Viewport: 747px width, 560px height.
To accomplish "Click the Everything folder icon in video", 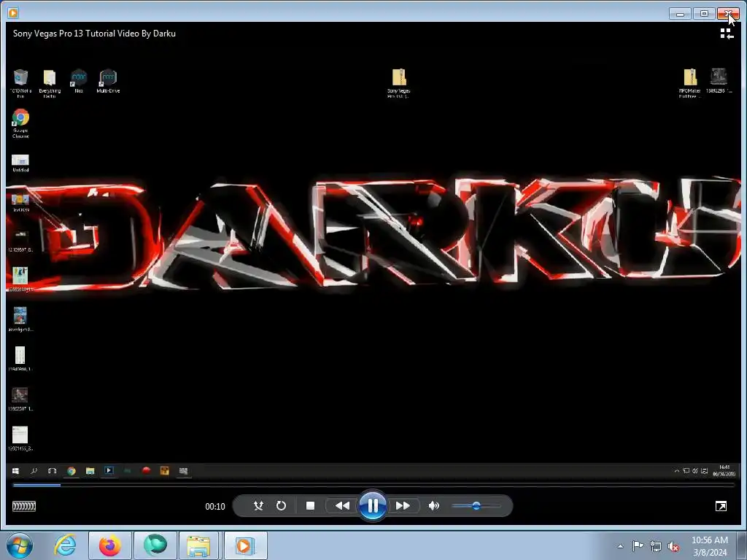I will coord(50,83).
